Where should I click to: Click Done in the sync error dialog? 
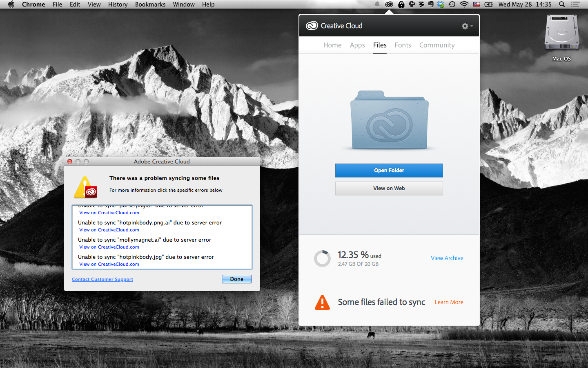click(237, 279)
